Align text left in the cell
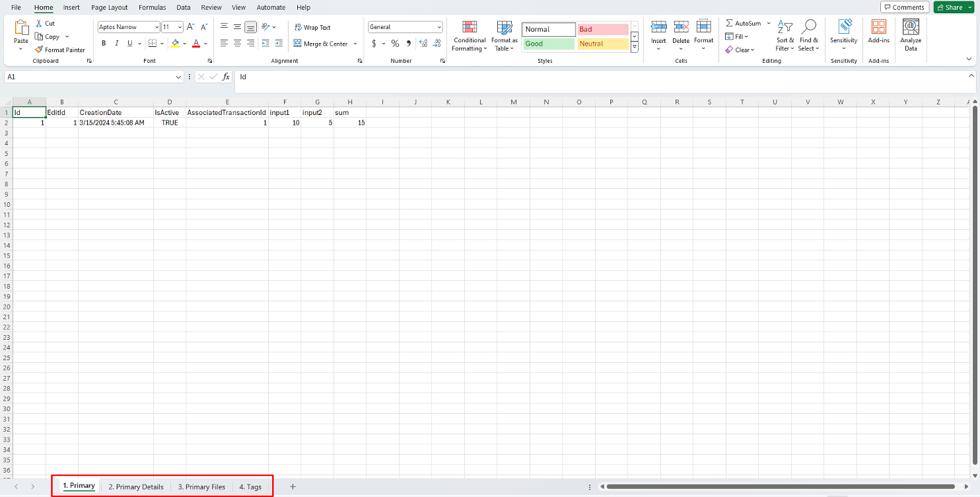980x497 pixels. click(x=224, y=43)
